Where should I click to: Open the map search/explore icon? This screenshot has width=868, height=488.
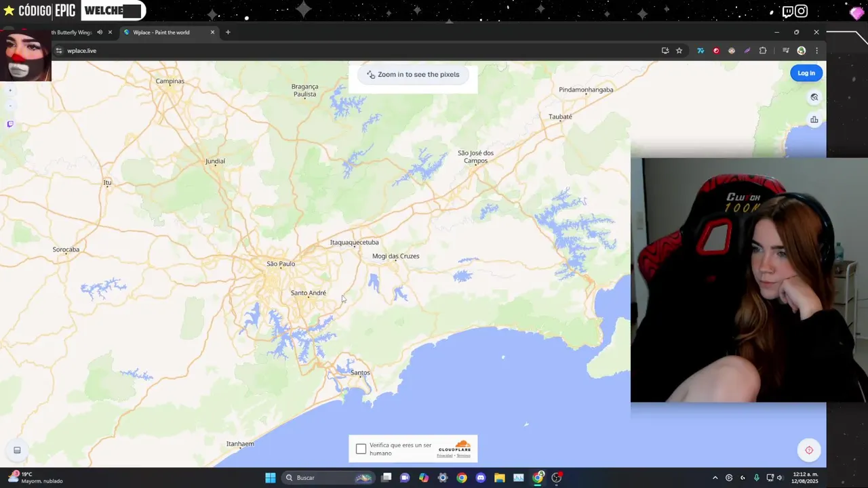pos(814,97)
